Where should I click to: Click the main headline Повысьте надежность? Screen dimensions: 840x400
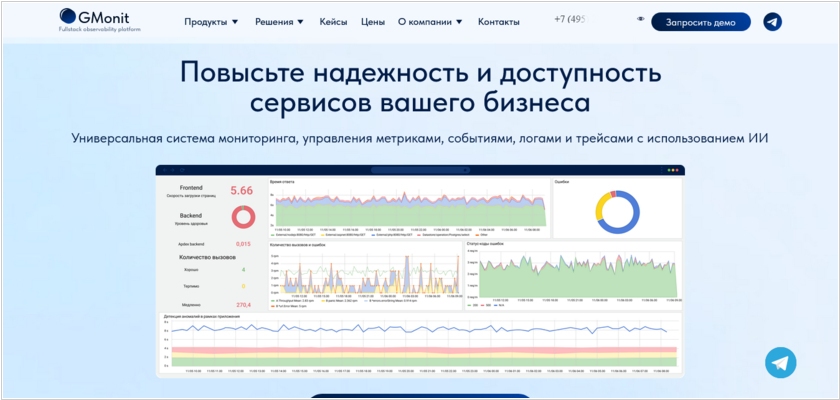[420, 88]
